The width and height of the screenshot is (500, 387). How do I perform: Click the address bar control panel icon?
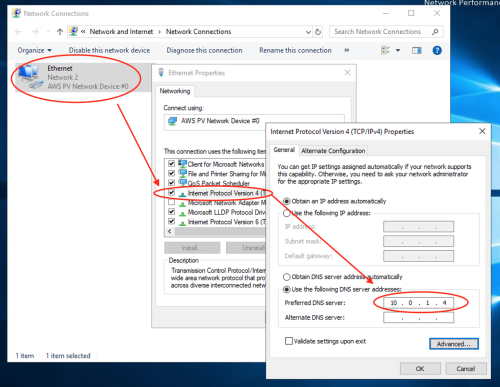(x=74, y=32)
